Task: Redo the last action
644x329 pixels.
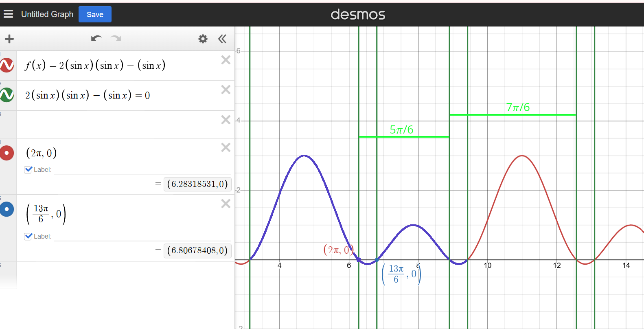Action: pos(116,39)
